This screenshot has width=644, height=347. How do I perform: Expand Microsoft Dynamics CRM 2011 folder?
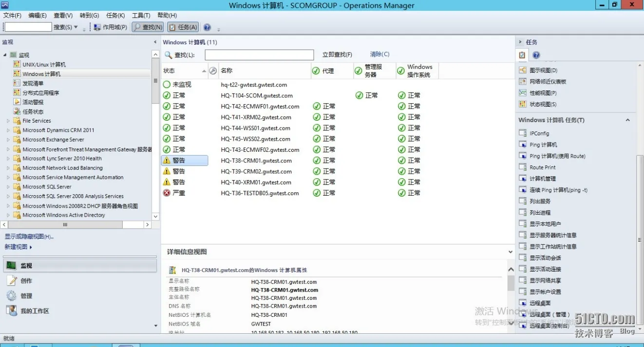point(8,130)
